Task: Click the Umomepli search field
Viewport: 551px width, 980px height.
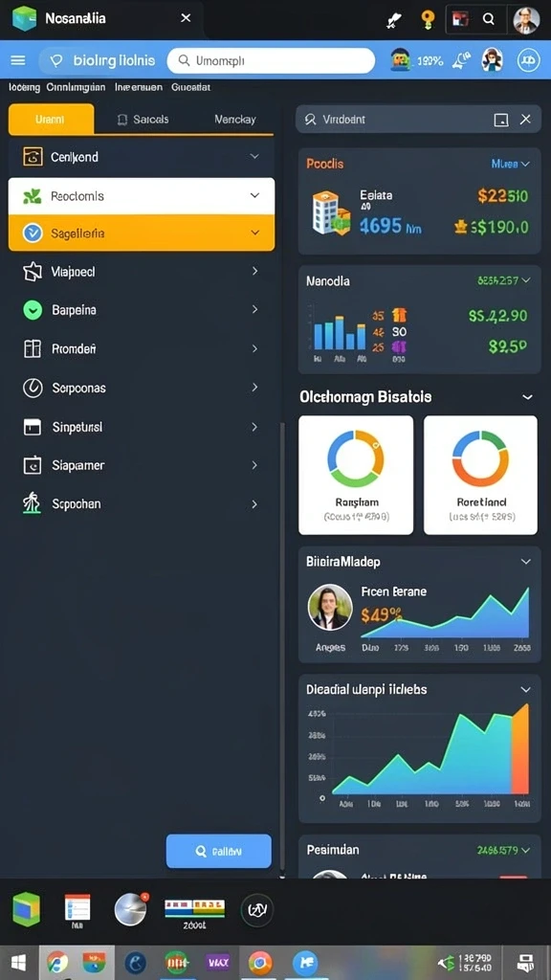Action: 271,60
